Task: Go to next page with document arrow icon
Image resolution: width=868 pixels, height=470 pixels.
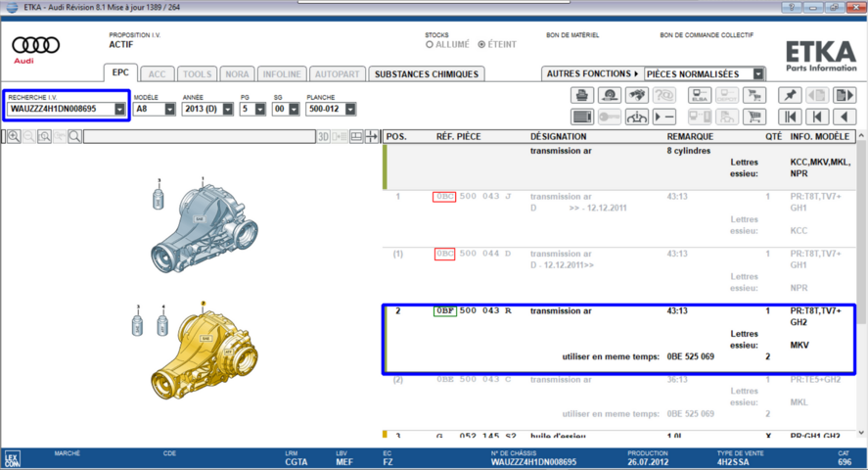Action: click(x=845, y=95)
